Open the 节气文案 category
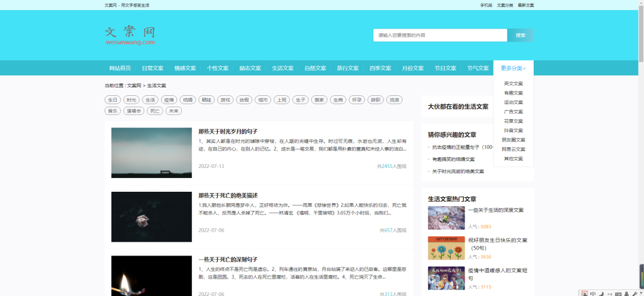This screenshot has height=296, width=644. pos(478,68)
